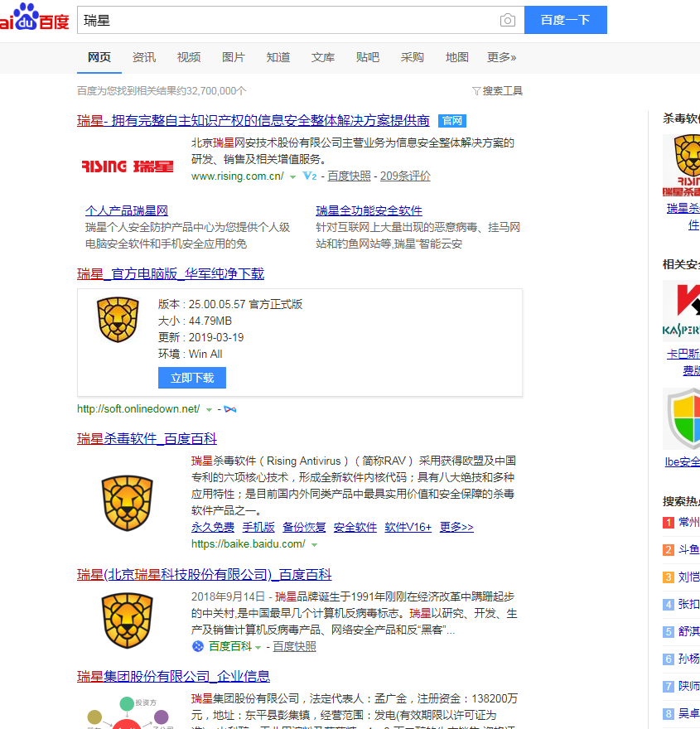Viewport: 700px width, 729px height.
Task: Click the 立即下载 download button
Action: 192,378
